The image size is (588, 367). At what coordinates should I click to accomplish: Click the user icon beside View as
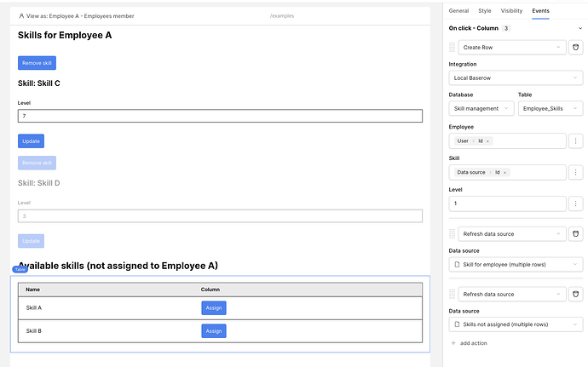21,15
